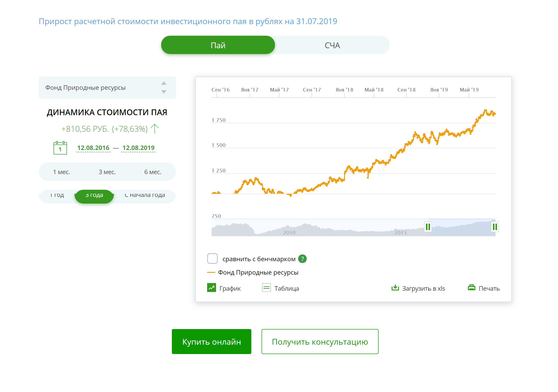Click the dropdown up/down arrows icon
Screen dimensions: 558x392
tap(164, 88)
